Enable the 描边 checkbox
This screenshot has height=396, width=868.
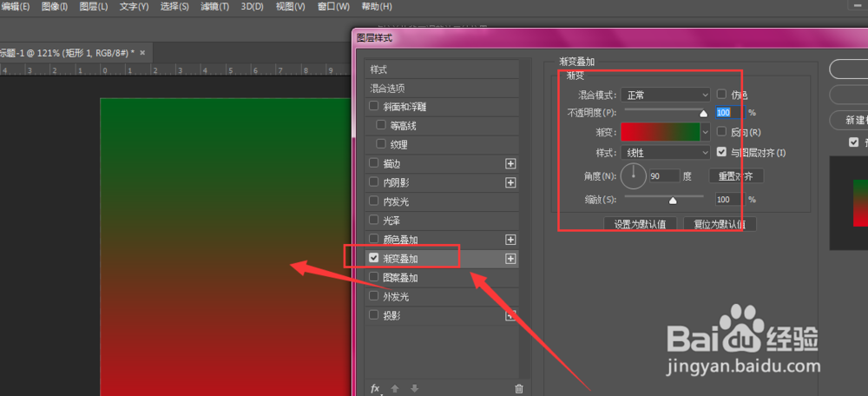click(x=373, y=163)
